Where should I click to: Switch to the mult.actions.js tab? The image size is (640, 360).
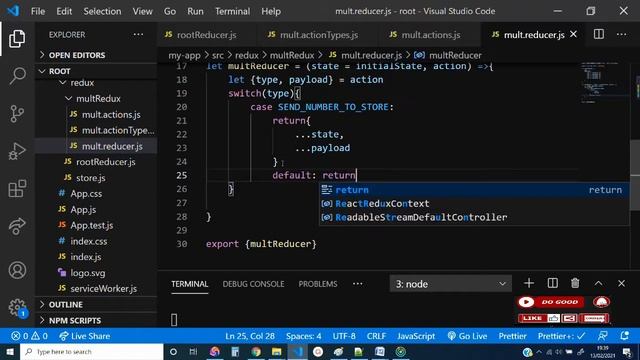pos(430,35)
